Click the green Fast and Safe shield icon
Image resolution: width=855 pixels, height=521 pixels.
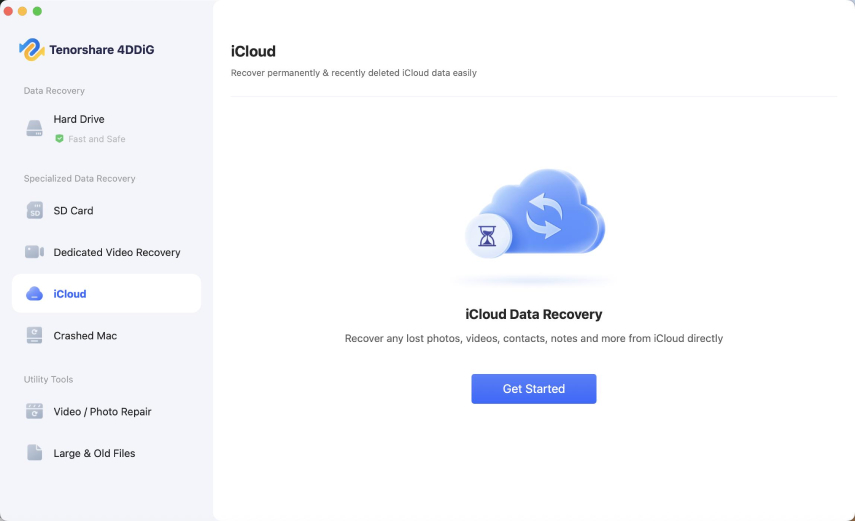[60, 139]
